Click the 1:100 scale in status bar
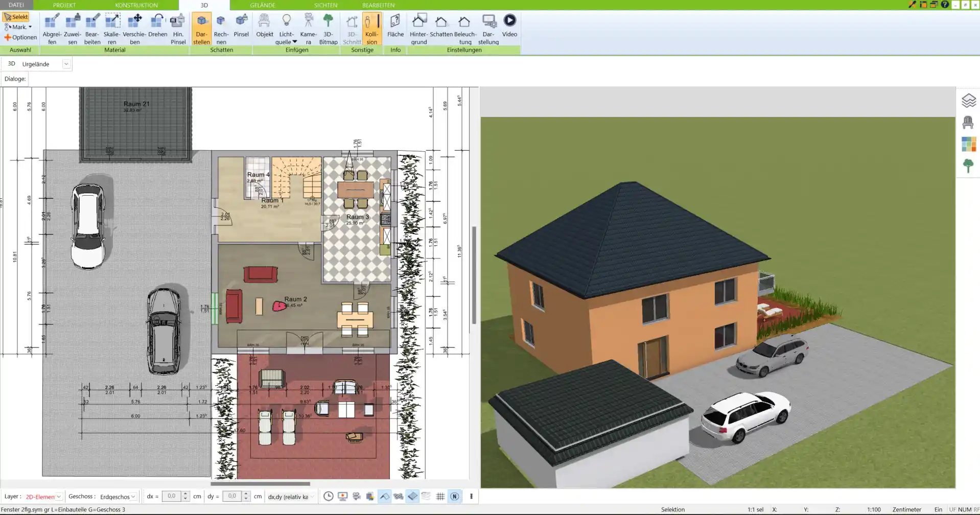Image resolution: width=980 pixels, height=515 pixels. click(x=874, y=509)
